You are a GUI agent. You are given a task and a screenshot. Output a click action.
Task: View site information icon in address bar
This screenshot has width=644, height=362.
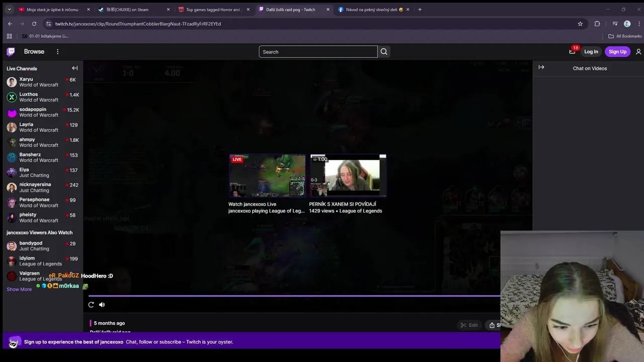pyautogui.click(x=48, y=24)
